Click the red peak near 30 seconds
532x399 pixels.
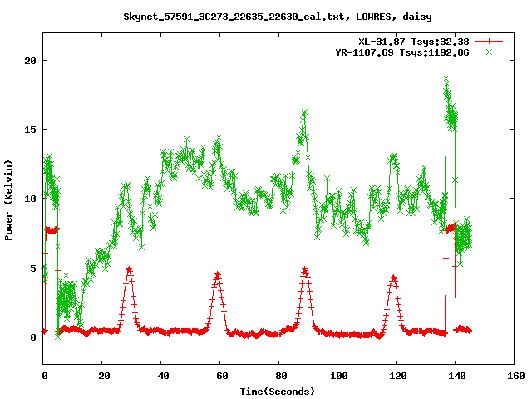pyautogui.click(x=129, y=269)
